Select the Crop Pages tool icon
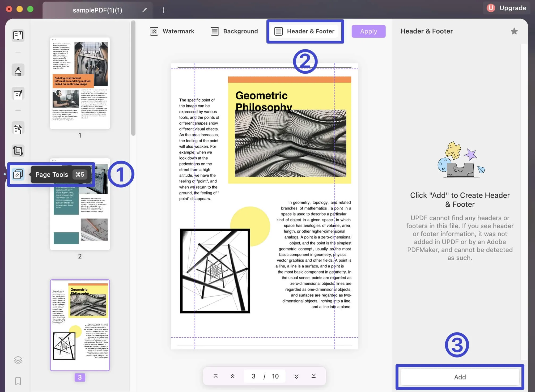The width and height of the screenshot is (535, 392). point(18,151)
